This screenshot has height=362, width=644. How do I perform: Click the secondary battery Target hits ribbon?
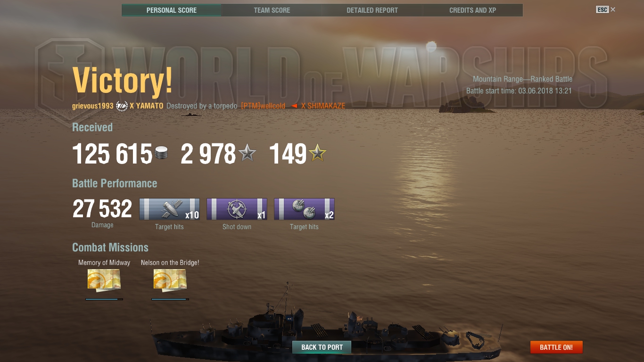click(x=304, y=209)
